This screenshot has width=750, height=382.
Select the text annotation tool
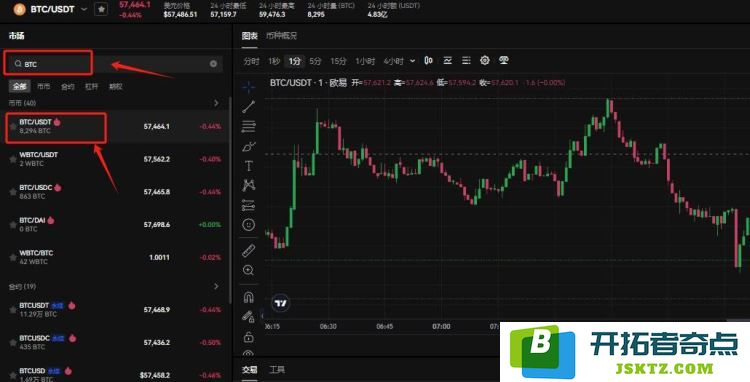coord(249,166)
